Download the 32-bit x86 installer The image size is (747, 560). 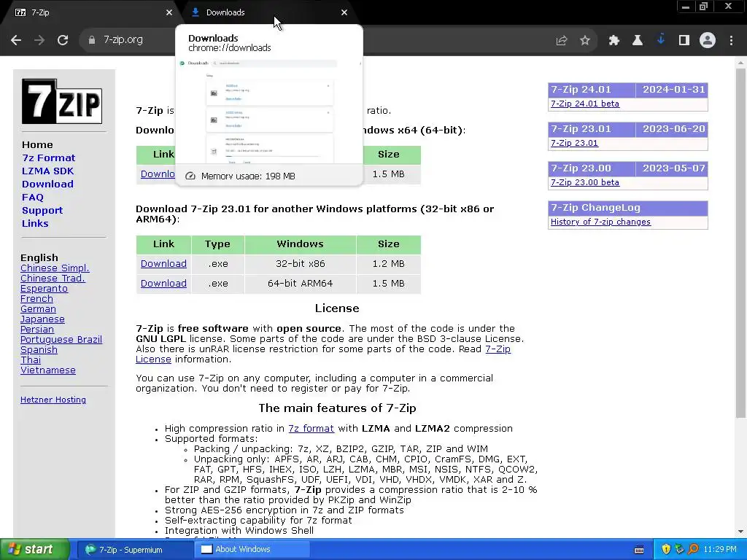pyautogui.click(x=163, y=264)
